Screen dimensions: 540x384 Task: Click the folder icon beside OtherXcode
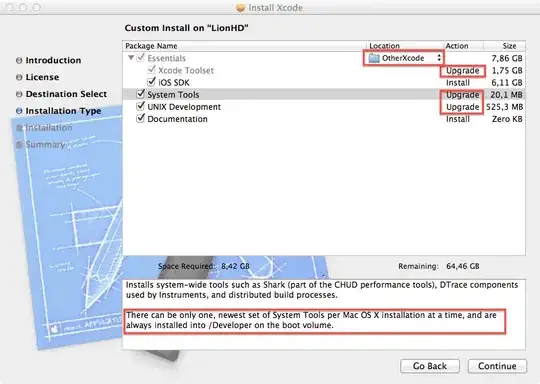coord(374,58)
